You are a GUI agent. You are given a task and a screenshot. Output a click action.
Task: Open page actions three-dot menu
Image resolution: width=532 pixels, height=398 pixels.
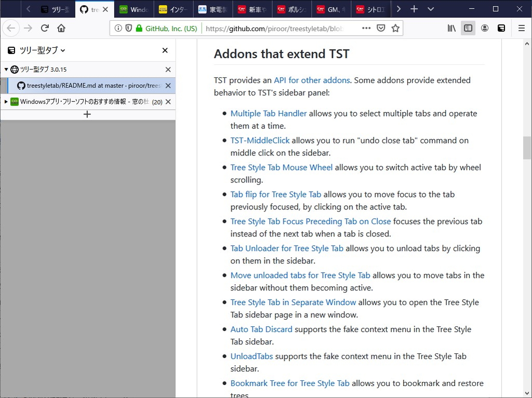pyautogui.click(x=366, y=28)
